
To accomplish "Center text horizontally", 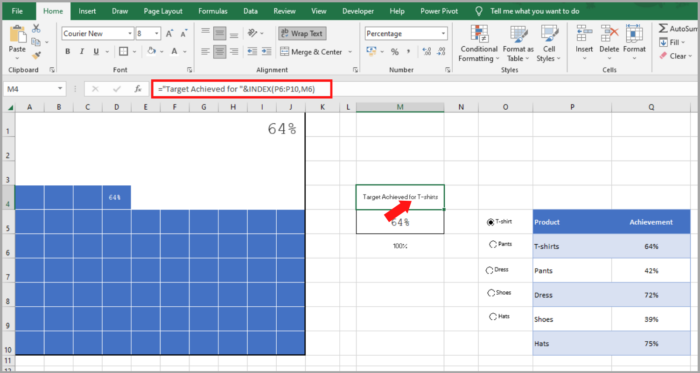I will (x=219, y=52).
